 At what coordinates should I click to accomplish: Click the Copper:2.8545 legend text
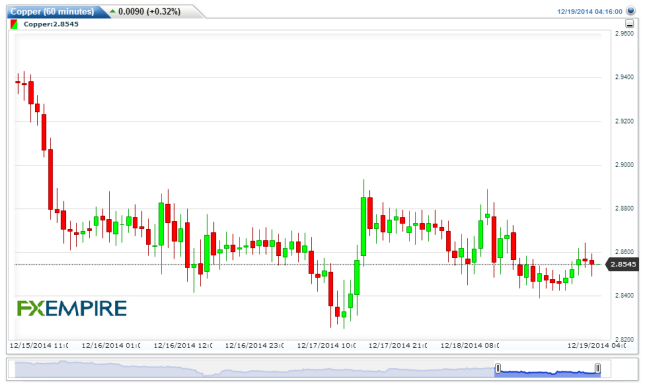coord(51,24)
